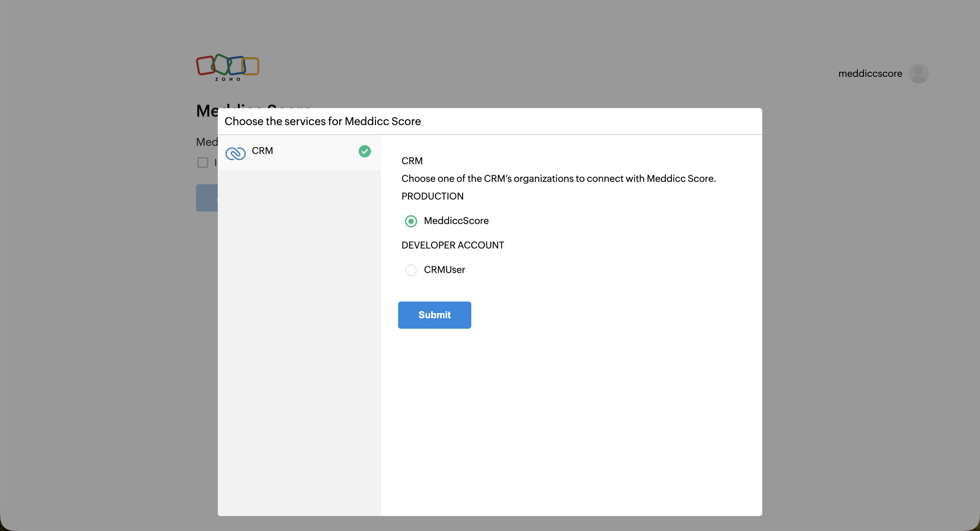Open the account menu via meddiccscore username
The height and width of the screenshot is (531, 980).
(870, 73)
